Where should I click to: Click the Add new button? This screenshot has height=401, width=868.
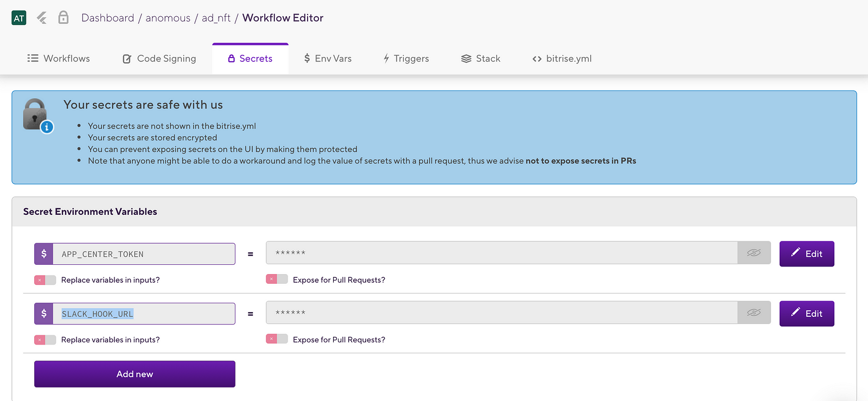click(x=135, y=374)
